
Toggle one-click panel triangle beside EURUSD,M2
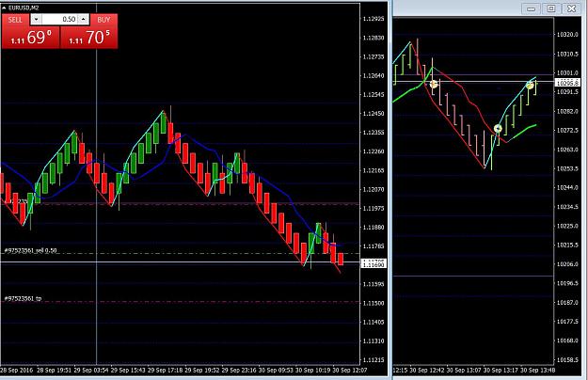[4, 8]
